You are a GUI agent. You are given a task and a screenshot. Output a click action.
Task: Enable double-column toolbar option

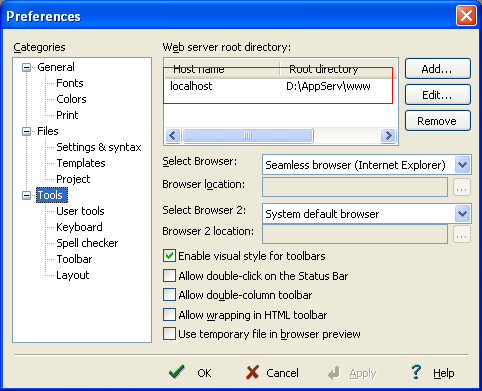(169, 295)
